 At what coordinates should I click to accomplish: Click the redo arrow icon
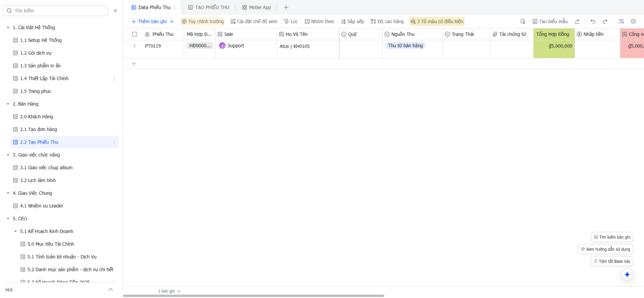[605, 22]
